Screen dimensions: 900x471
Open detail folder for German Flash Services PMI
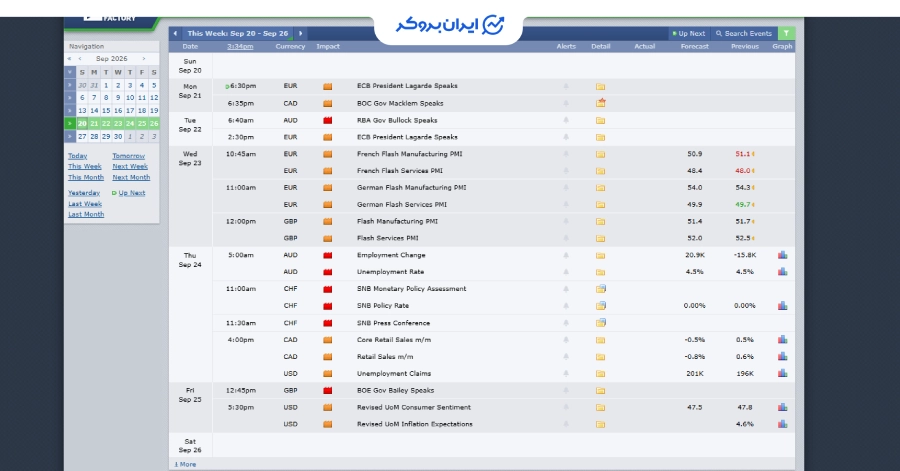(x=600, y=205)
